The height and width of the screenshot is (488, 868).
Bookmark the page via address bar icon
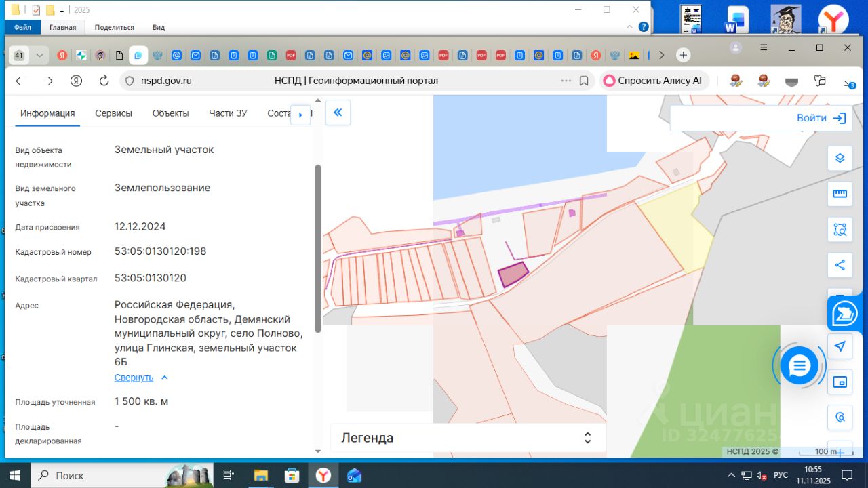click(584, 81)
